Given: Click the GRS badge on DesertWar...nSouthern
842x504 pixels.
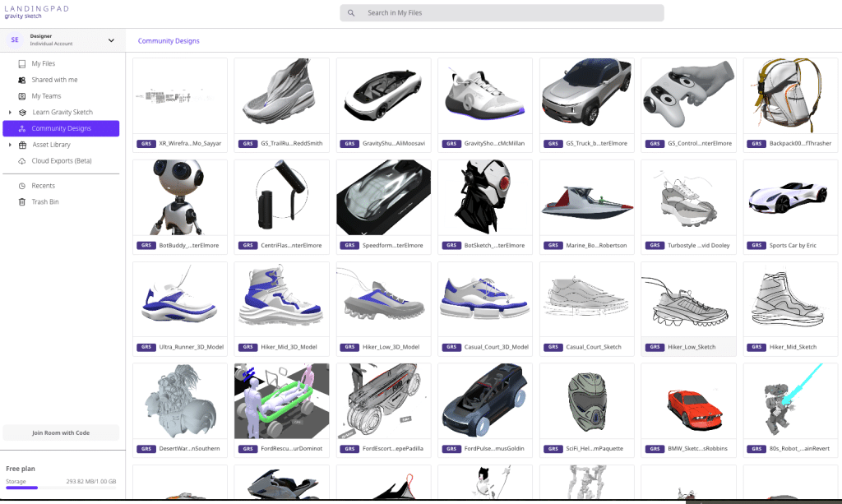Looking at the screenshot, I should pyautogui.click(x=146, y=449).
